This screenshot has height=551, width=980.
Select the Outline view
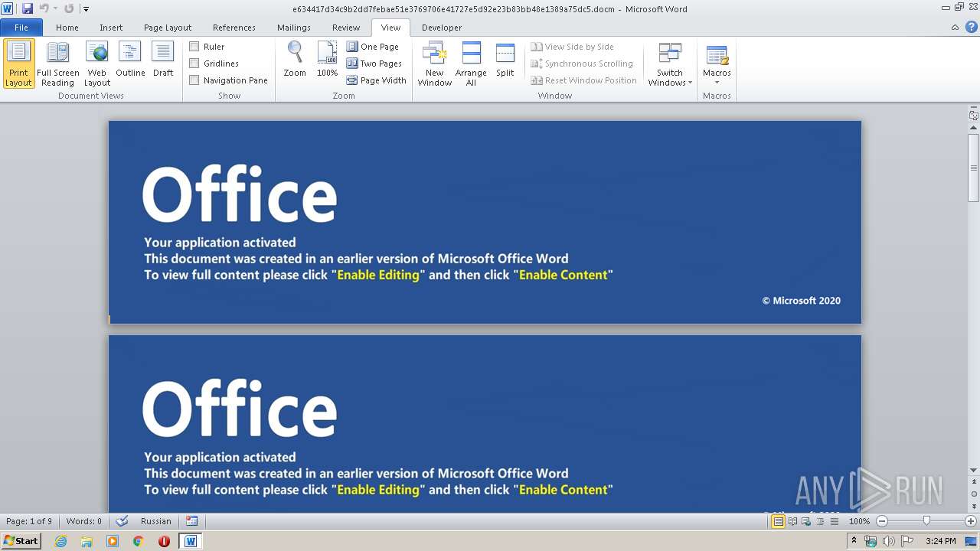(x=130, y=60)
